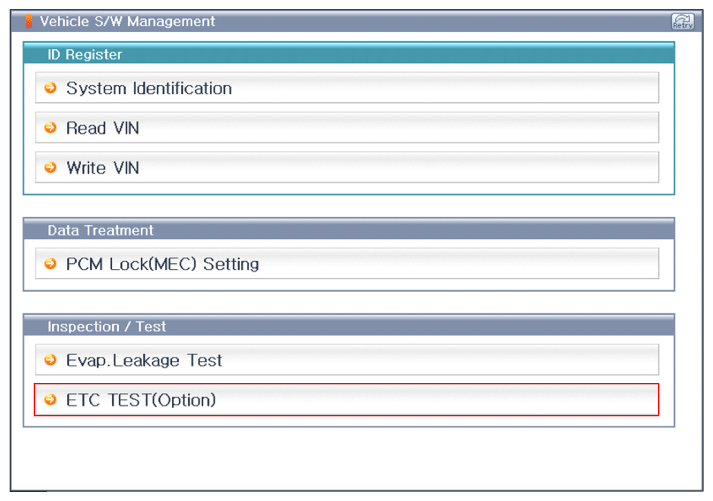Click the Retry icon in title bar

point(684,22)
